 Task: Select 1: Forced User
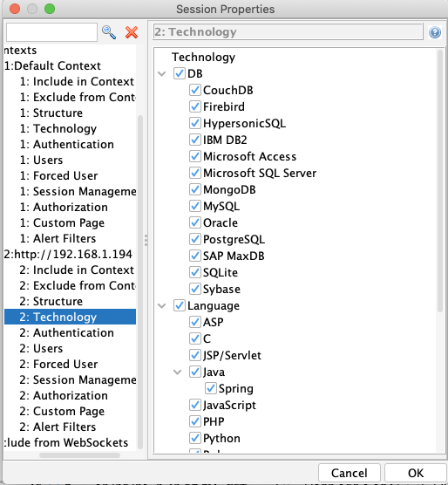tap(58, 175)
